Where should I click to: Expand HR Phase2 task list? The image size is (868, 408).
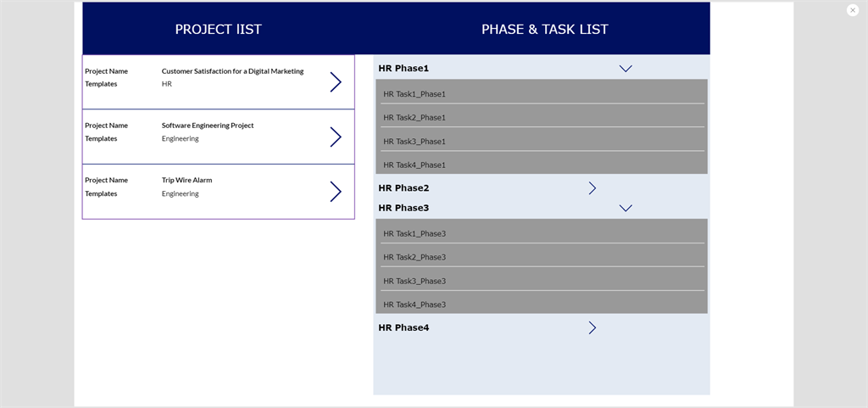tap(593, 188)
